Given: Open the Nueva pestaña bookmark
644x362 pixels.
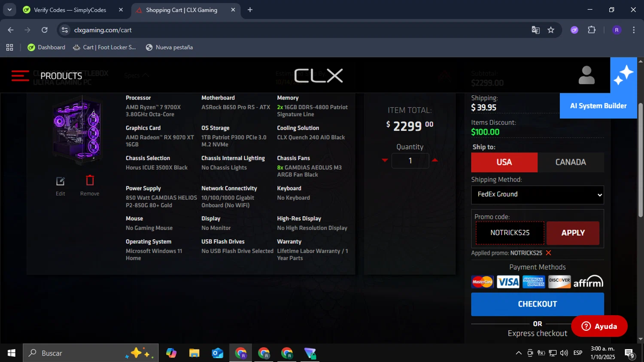Looking at the screenshot, I should (169, 47).
